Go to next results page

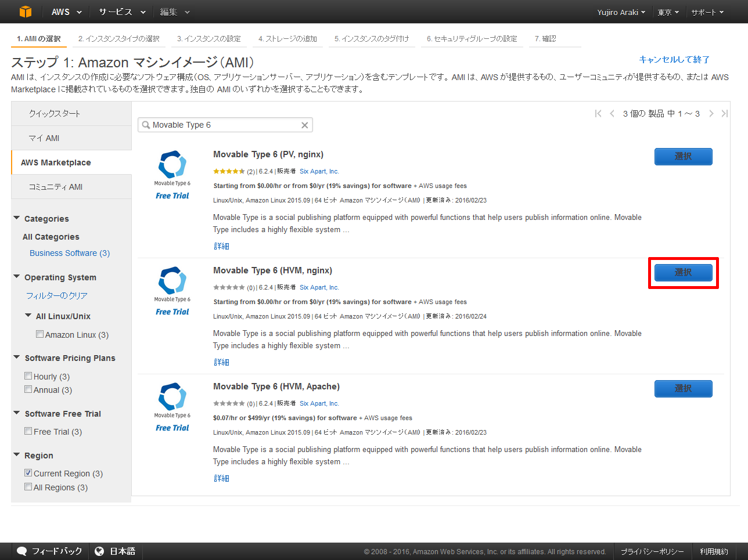click(711, 114)
